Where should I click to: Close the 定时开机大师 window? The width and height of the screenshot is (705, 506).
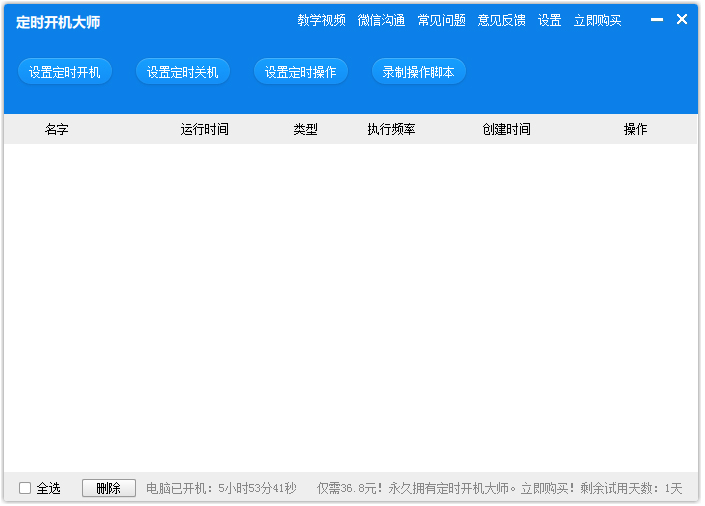tap(682, 19)
